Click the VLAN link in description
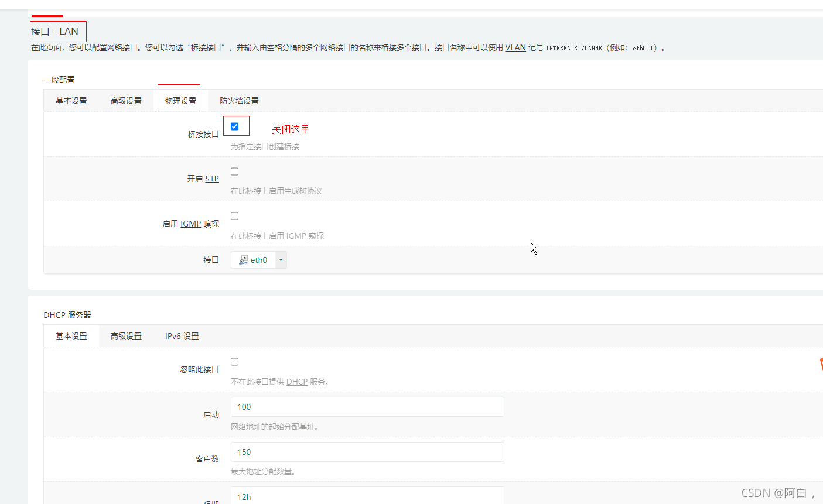The width and height of the screenshot is (823, 504). 515,47
